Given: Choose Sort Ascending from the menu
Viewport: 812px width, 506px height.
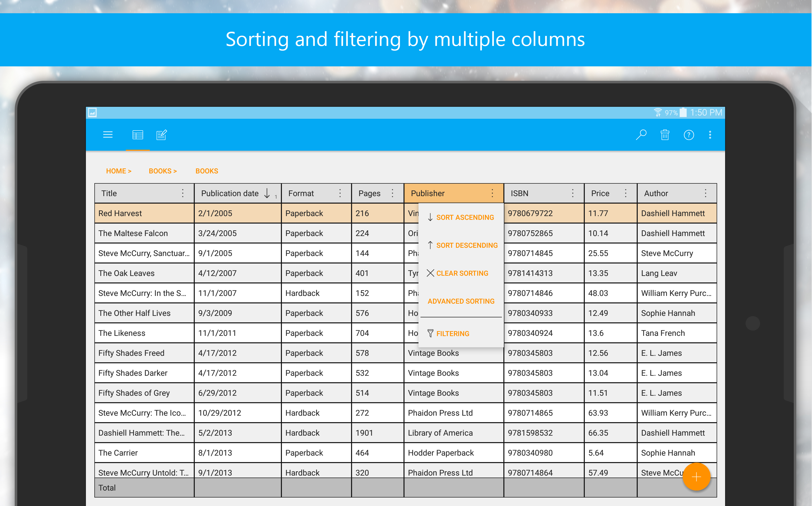Looking at the screenshot, I should [461, 218].
